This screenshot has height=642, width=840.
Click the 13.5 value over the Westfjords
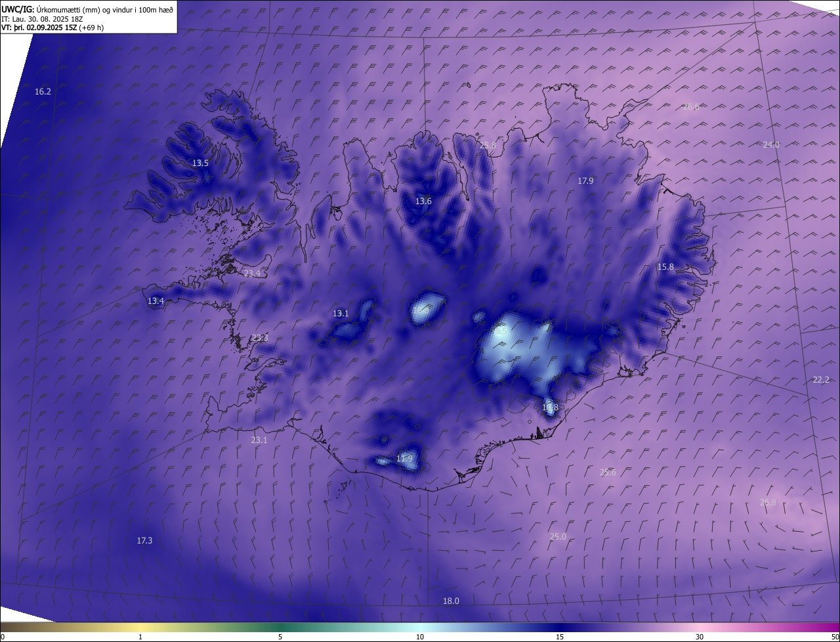pyautogui.click(x=200, y=163)
